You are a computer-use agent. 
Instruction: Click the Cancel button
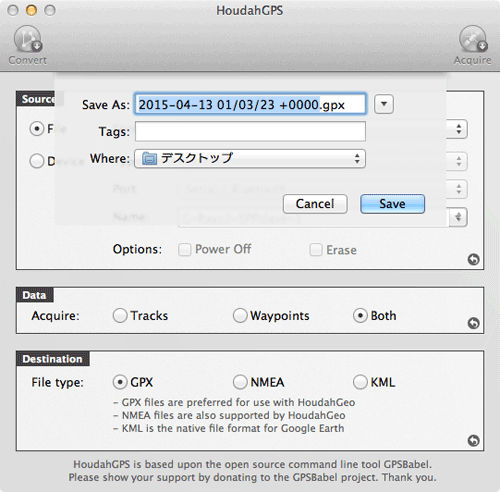coord(315,204)
